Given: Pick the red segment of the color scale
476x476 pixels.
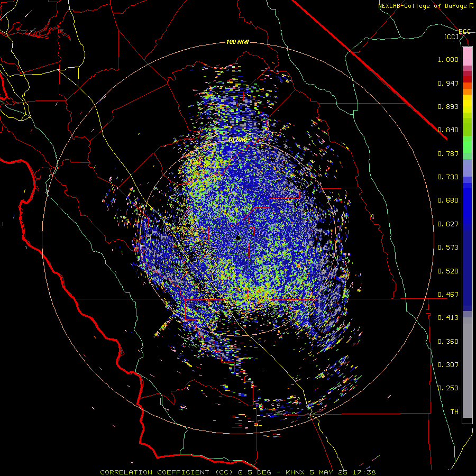Looking at the screenshot, I should pos(467,79).
